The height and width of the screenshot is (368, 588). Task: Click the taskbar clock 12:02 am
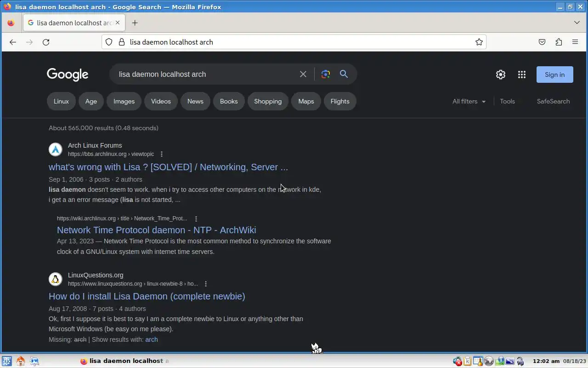[x=546, y=361]
